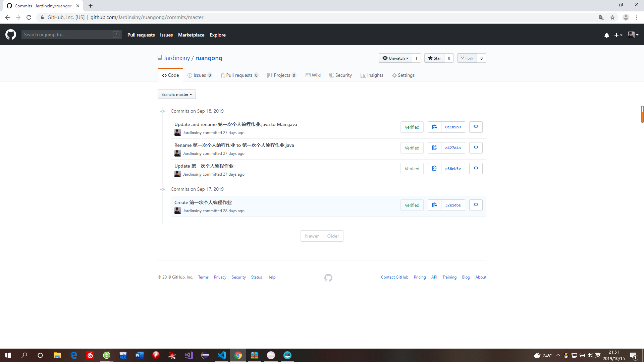
Task: Expand the Branch: master dropdown
Action: [x=176, y=95]
